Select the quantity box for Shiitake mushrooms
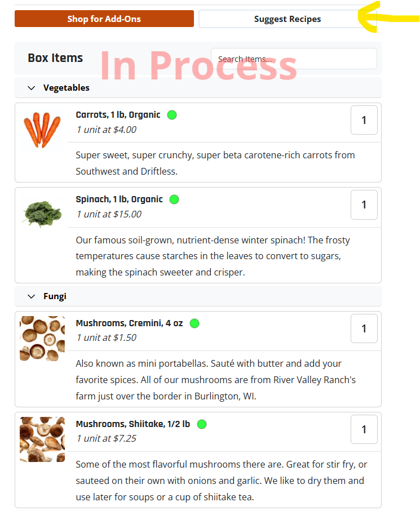Screen dimensions: 420x511 [x=364, y=429]
